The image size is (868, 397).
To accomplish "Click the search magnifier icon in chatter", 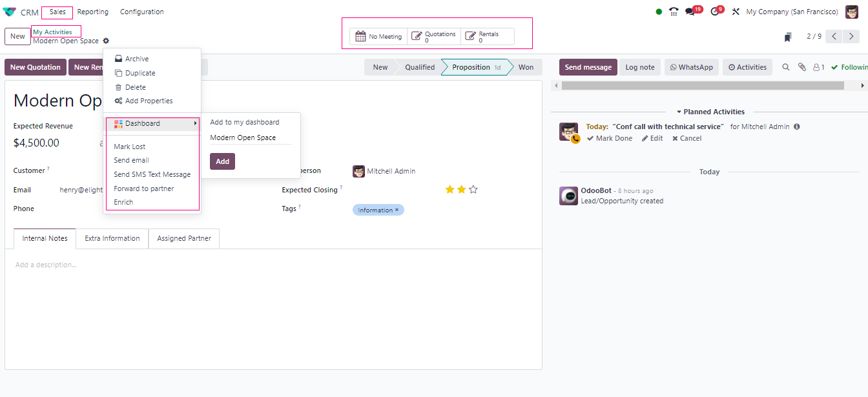I will (786, 67).
